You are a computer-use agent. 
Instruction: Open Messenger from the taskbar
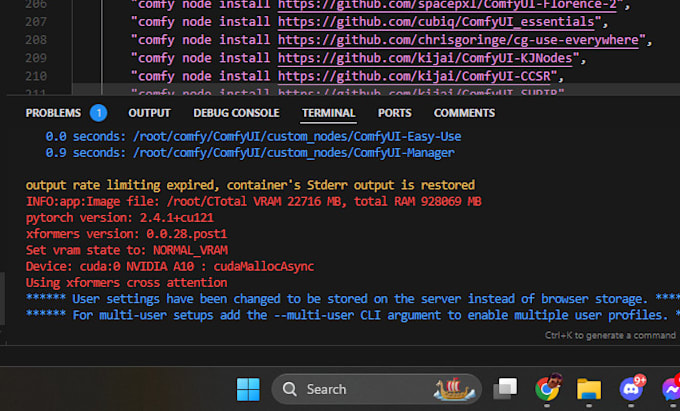668,389
